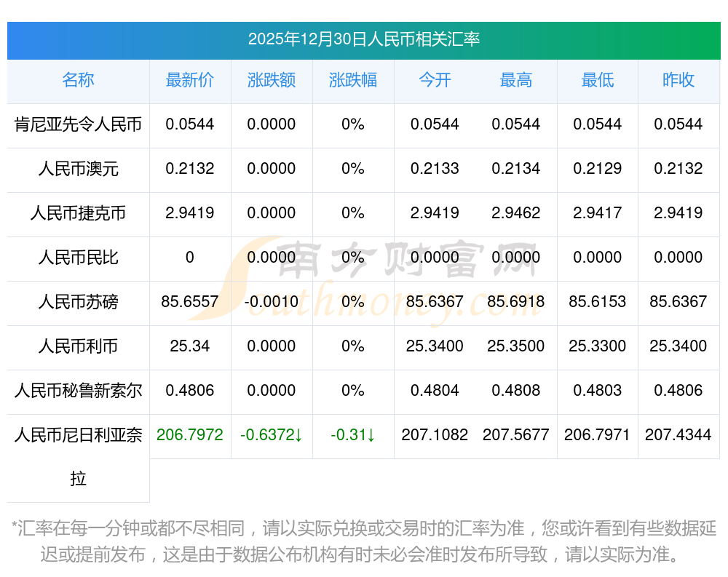
Task: Click the -0.0010 change amount cell
Action: pos(272,302)
